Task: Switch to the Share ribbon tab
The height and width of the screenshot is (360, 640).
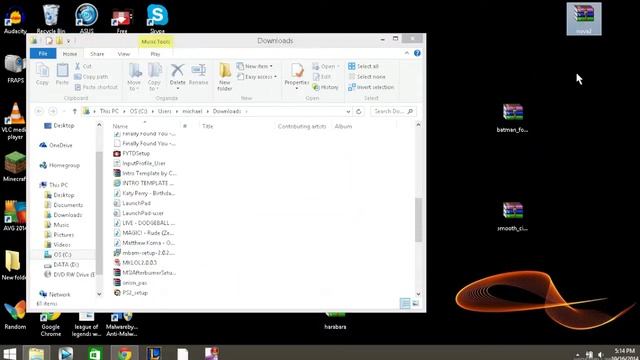Action: click(97, 53)
